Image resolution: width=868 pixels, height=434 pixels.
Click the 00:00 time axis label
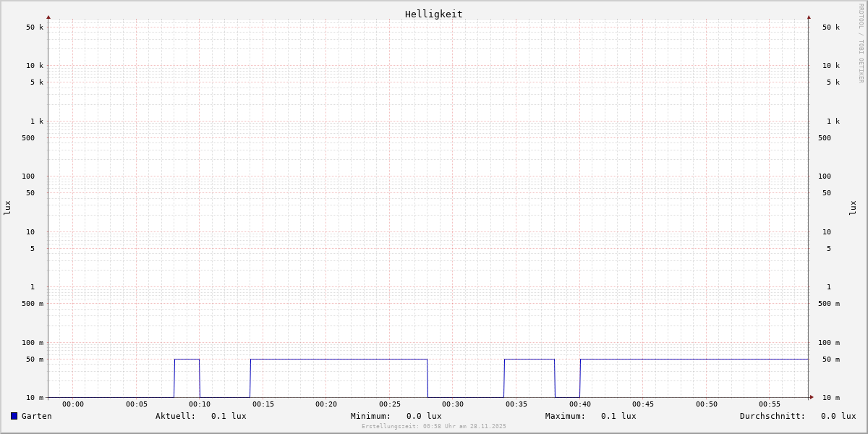[73, 404]
